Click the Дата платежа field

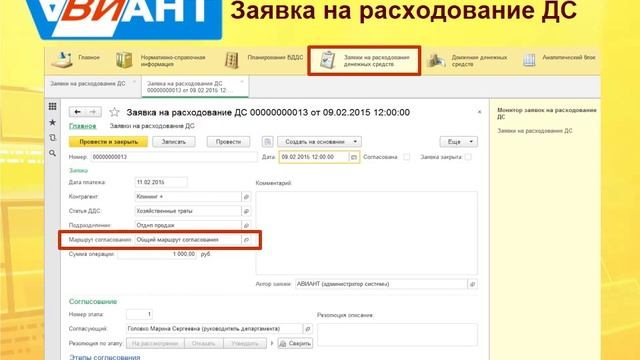pyautogui.click(x=161, y=182)
